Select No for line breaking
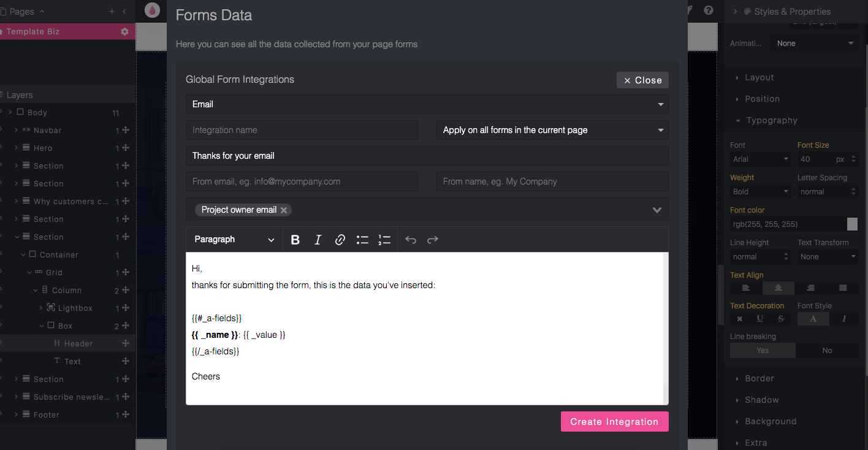 pyautogui.click(x=827, y=351)
